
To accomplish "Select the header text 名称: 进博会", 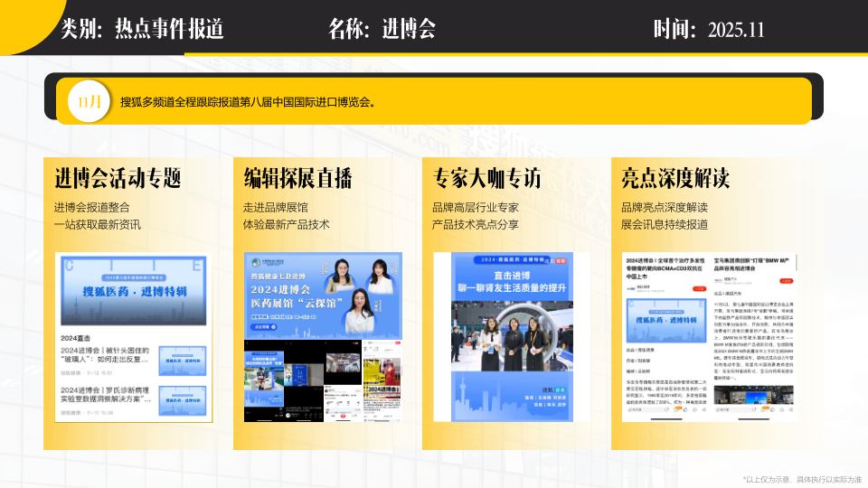I will coord(382,29).
